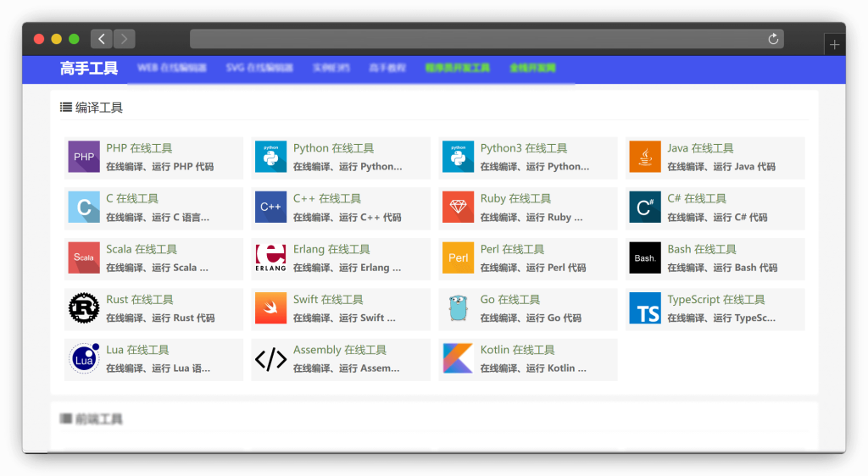Open the Swift bird icon
The image size is (868, 476).
(271, 307)
